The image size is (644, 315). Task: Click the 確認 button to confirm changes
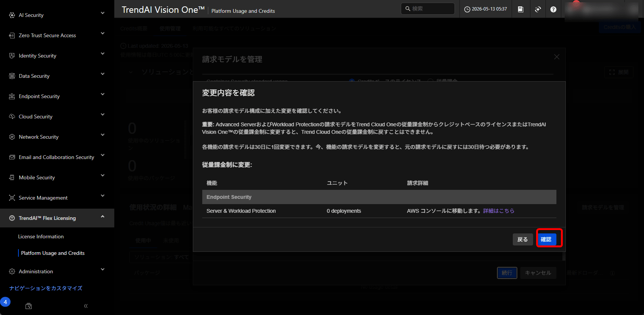pyautogui.click(x=546, y=239)
